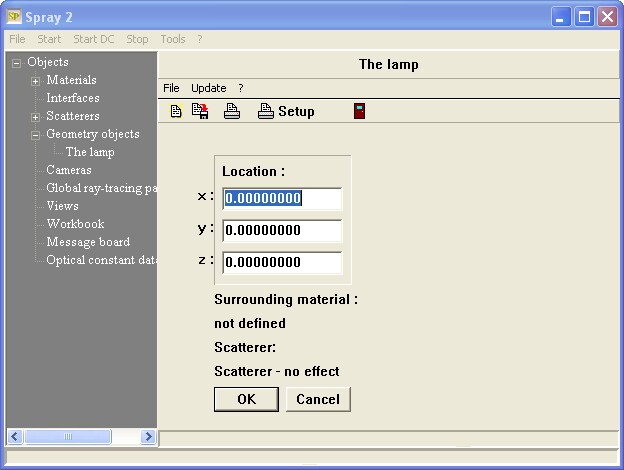Open the Update menu in lamp panel

coord(208,88)
